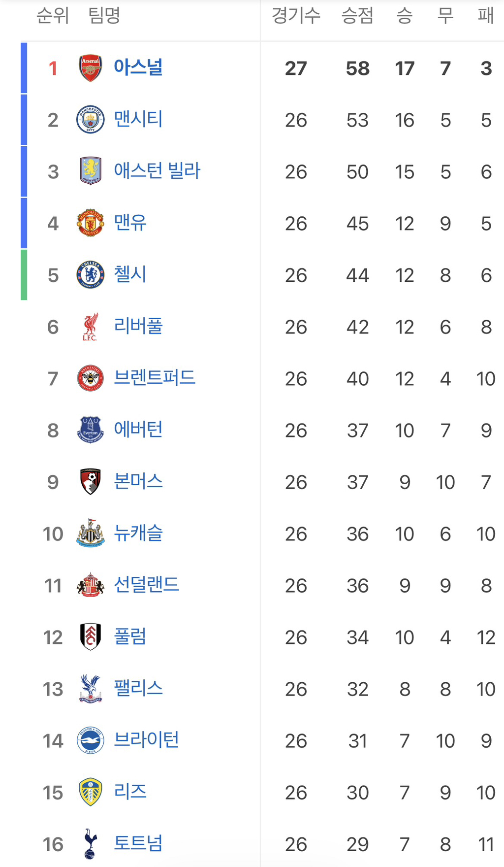Open the 브라이턴 team page link
Viewport: 504px width, 867px height.
coord(147,740)
